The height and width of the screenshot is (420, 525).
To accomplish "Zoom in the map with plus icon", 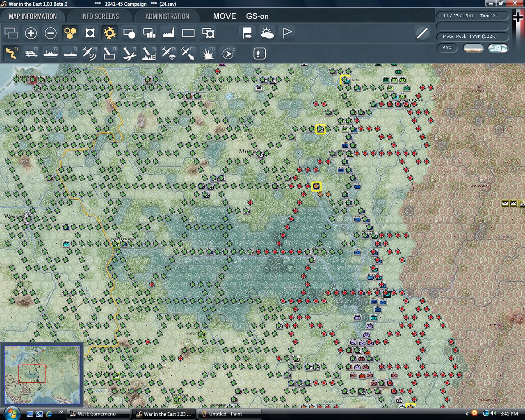I will (x=31, y=33).
